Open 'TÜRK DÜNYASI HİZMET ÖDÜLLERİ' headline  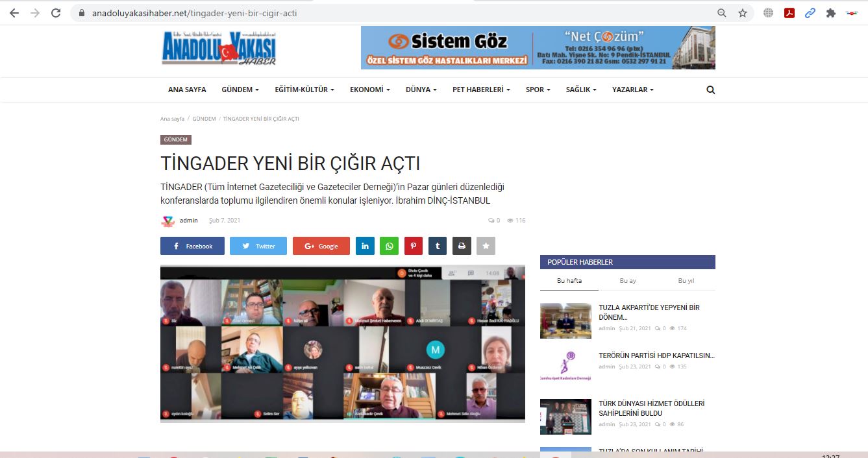(x=652, y=408)
